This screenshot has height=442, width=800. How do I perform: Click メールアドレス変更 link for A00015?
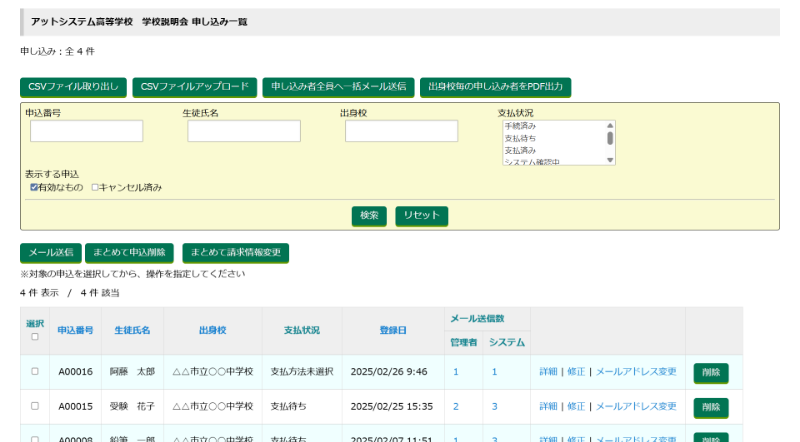(x=636, y=406)
